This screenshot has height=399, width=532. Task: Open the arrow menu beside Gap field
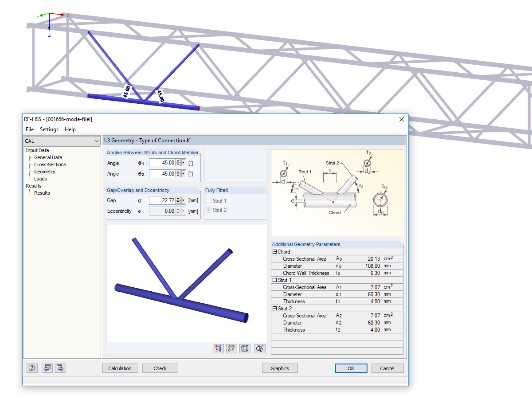pyautogui.click(x=184, y=200)
